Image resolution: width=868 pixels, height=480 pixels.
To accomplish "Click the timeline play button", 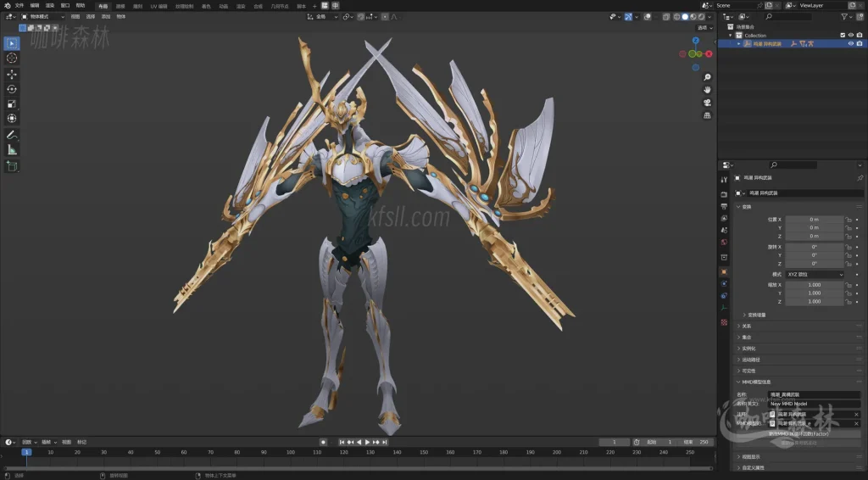I will pos(367,443).
